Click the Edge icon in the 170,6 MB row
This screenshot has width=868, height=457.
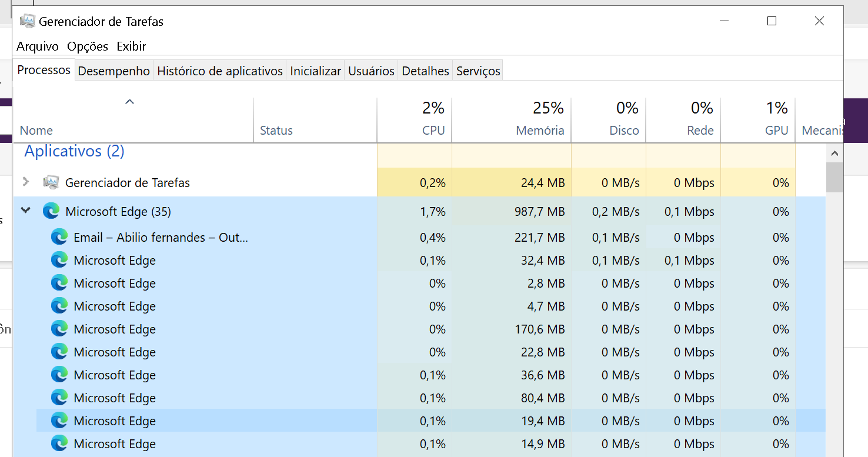59,329
